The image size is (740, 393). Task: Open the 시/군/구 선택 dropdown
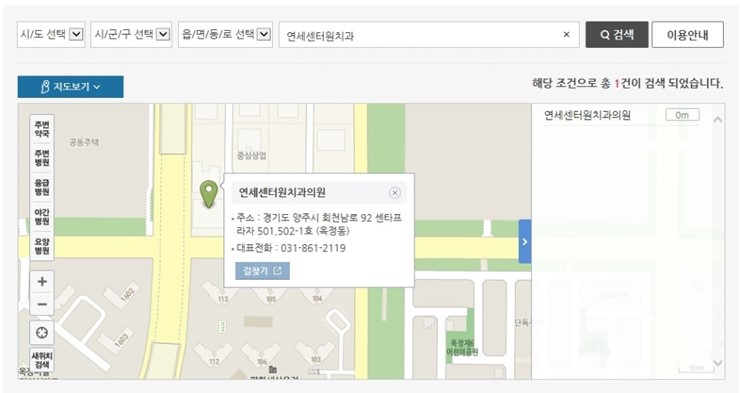tap(131, 34)
